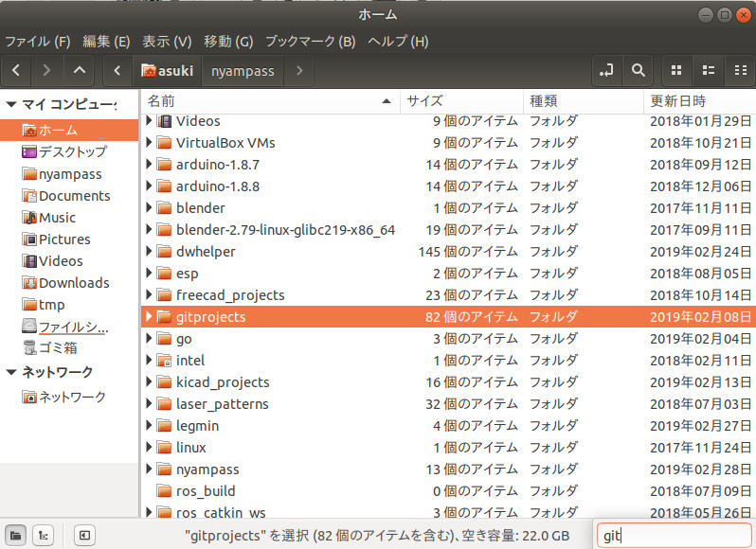The image size is (756, 549).
Task: Click intel locked folder icon
Action: click(165, 361)
